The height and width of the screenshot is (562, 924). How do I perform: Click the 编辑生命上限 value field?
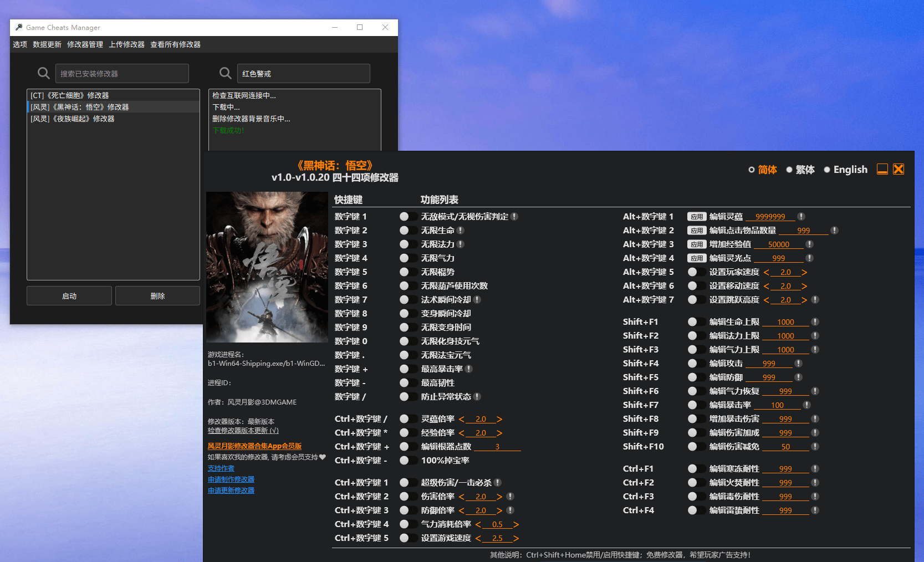tap(785, 322)
